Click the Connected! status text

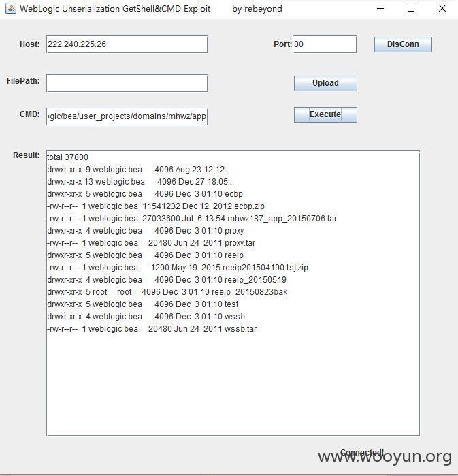tap(362, 453)
